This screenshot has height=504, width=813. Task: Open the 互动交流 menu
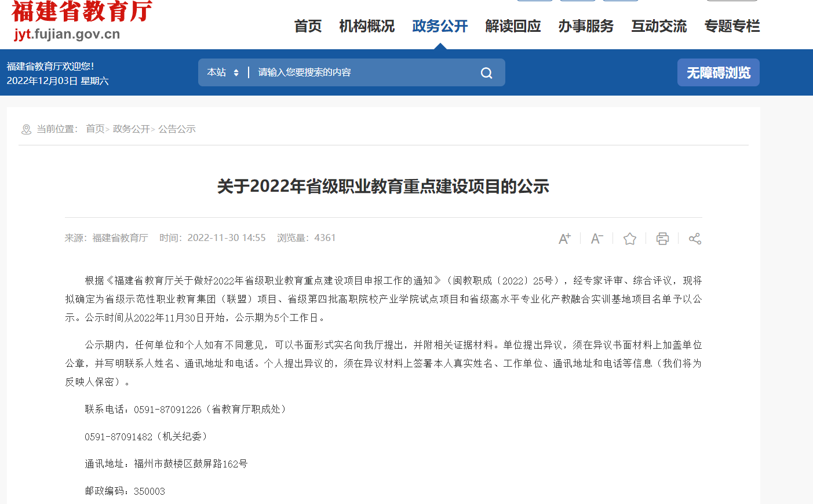pos(659,26)
